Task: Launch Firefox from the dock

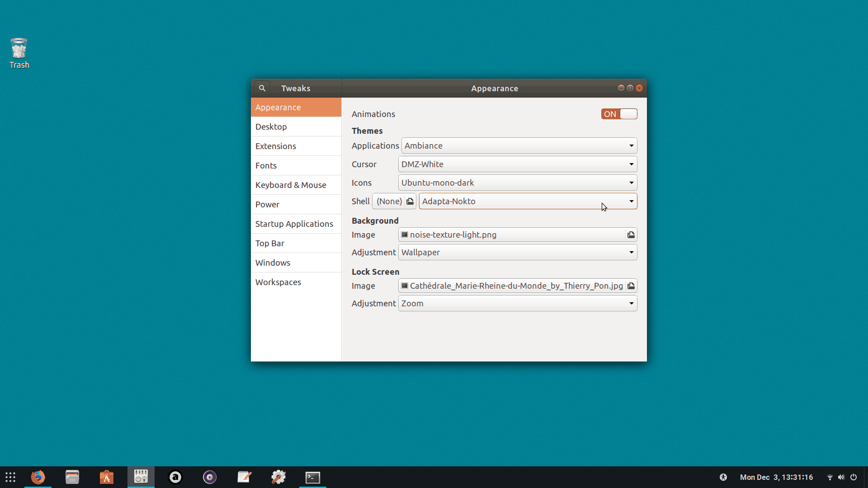Action: point(38,477)
